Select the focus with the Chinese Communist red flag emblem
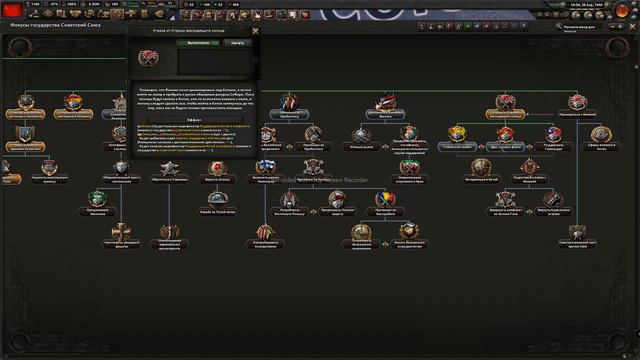This screenshot has width=640, height=360. (x=505, y=139)
